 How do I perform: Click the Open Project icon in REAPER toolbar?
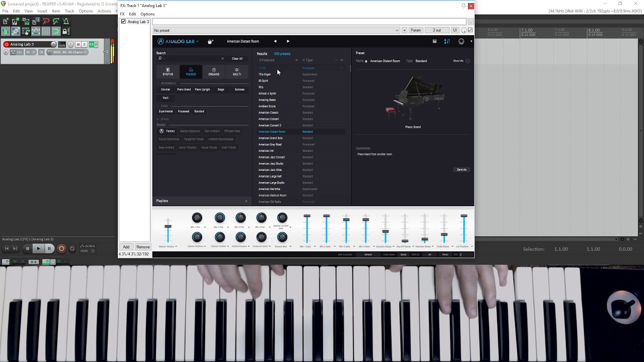[15, 21]
